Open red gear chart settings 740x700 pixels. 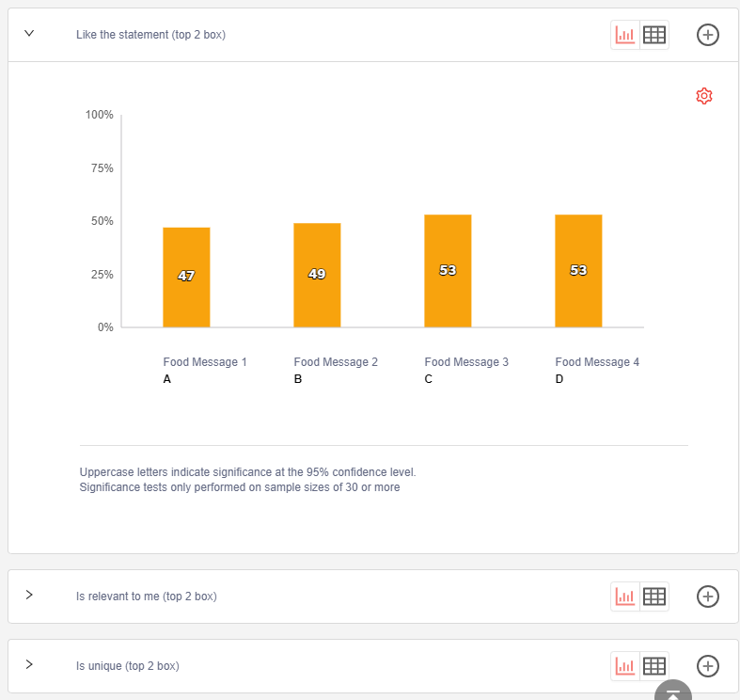(x=704, y=96)
